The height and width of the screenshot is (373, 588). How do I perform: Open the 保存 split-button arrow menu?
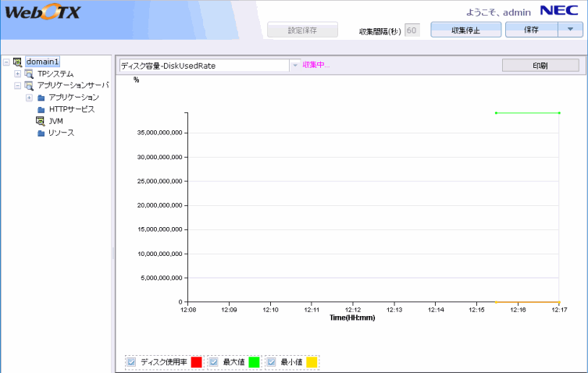(x=570, y=30)
